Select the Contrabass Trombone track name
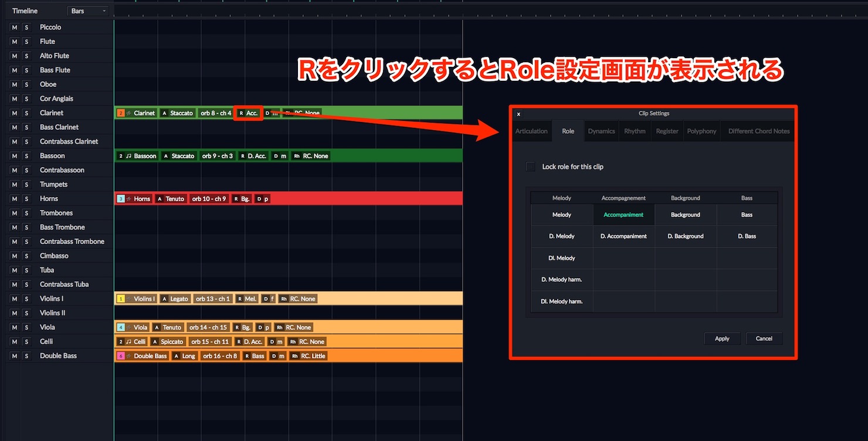This screenshot has width=868, height=441. (x=72, y=242)
